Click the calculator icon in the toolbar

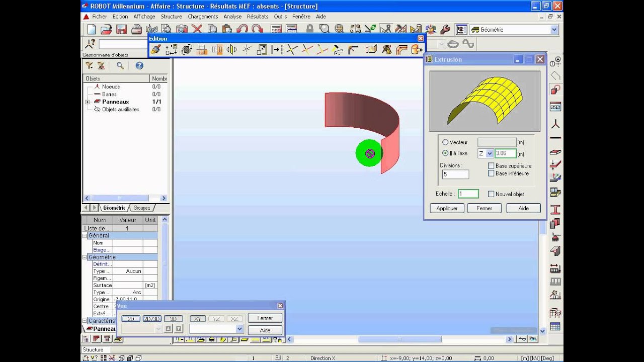(x=276, y=30)
